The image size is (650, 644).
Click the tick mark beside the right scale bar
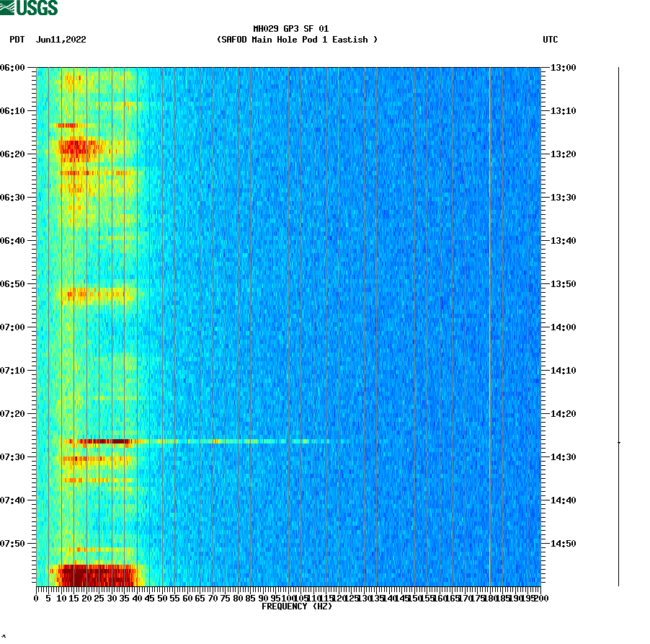(620, 441)
